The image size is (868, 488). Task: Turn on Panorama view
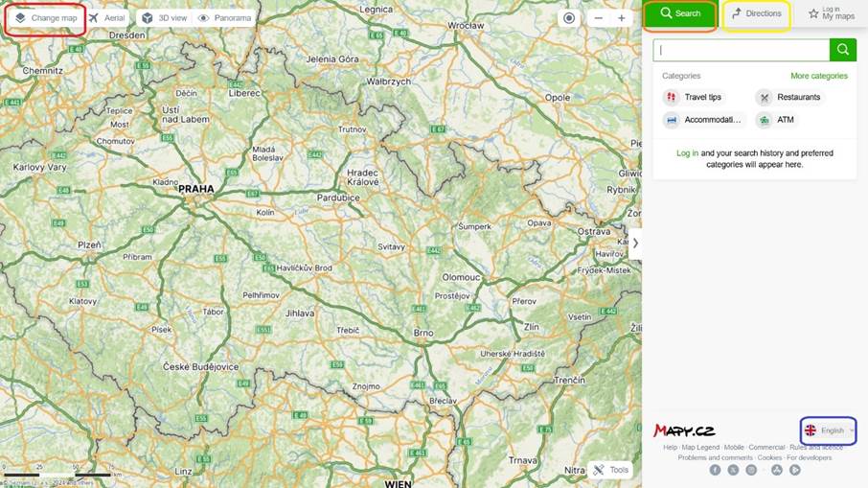point(224,18)
